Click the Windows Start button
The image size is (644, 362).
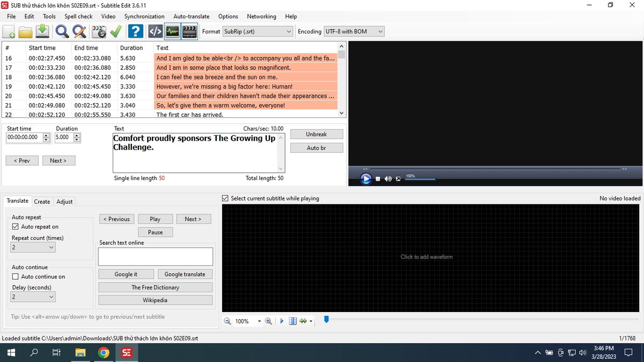[x=10, y=352]
